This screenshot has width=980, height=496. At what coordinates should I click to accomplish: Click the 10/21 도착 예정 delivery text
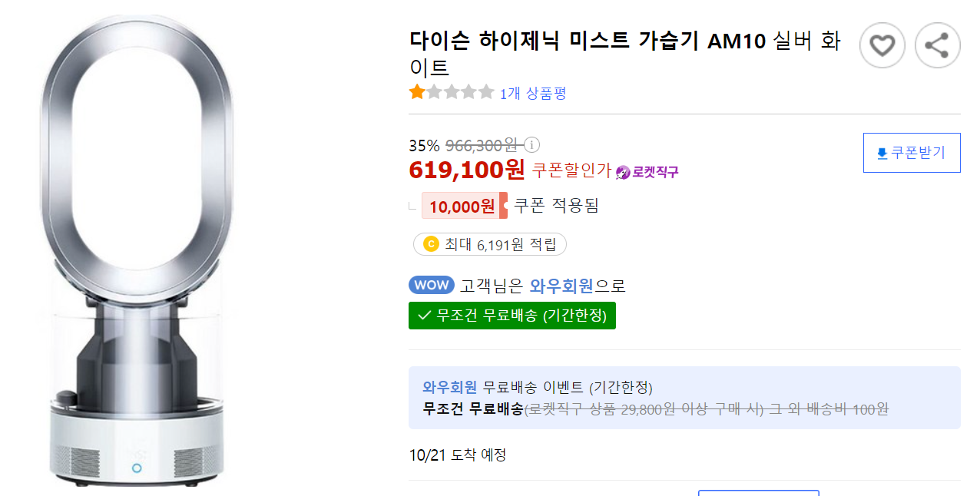[457, 455]
